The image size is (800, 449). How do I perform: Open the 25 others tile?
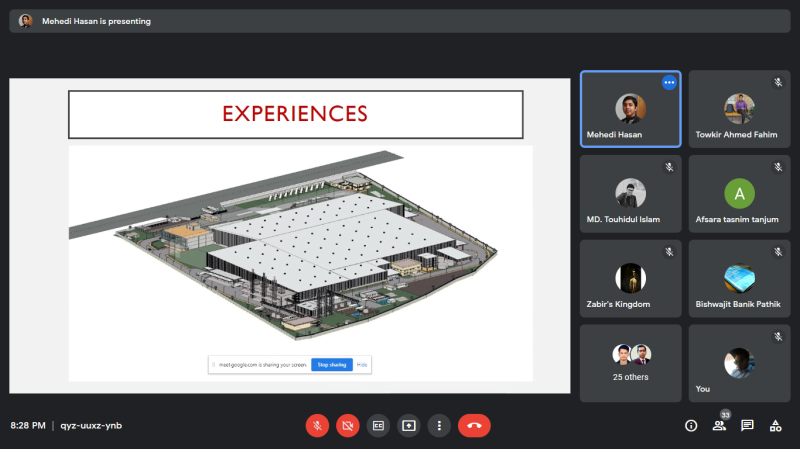pos(630,362)
